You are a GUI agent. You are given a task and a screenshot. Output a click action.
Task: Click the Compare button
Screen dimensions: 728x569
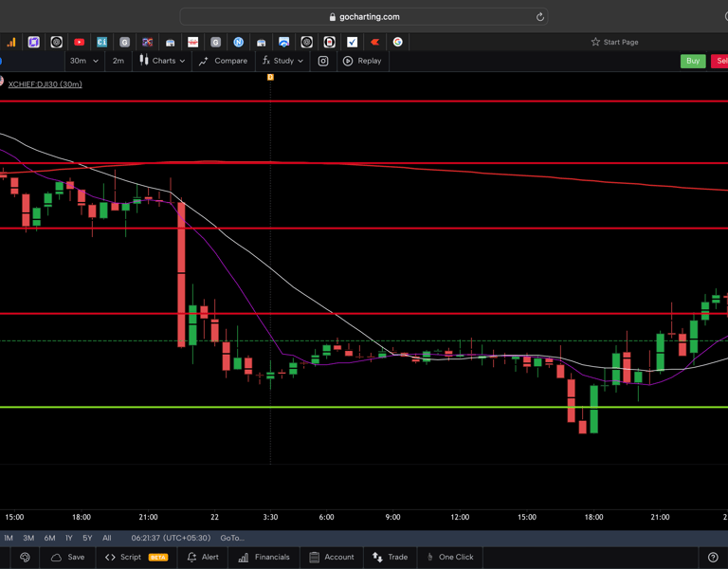click(x=224, y=61)
